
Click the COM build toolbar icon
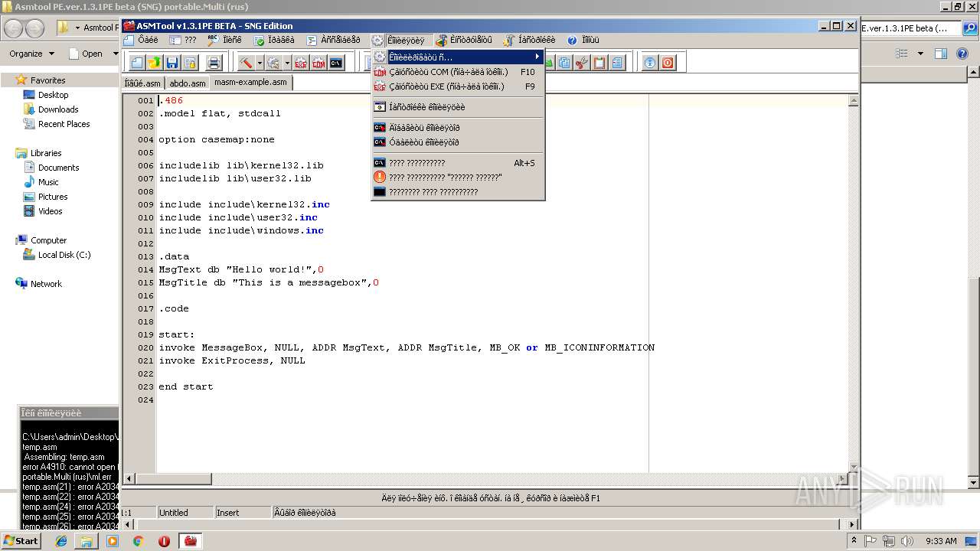click(318, 63)
